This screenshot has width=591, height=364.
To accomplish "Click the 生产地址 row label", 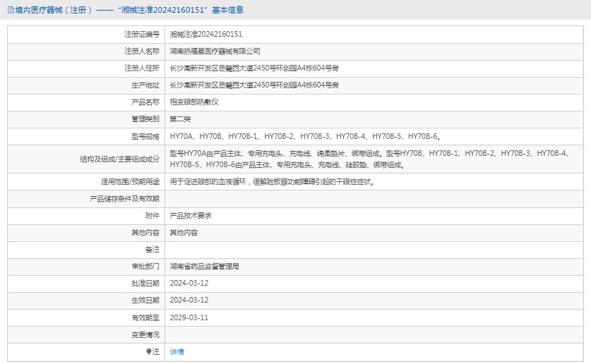I will pyautogui.click(x=145, y=85).
